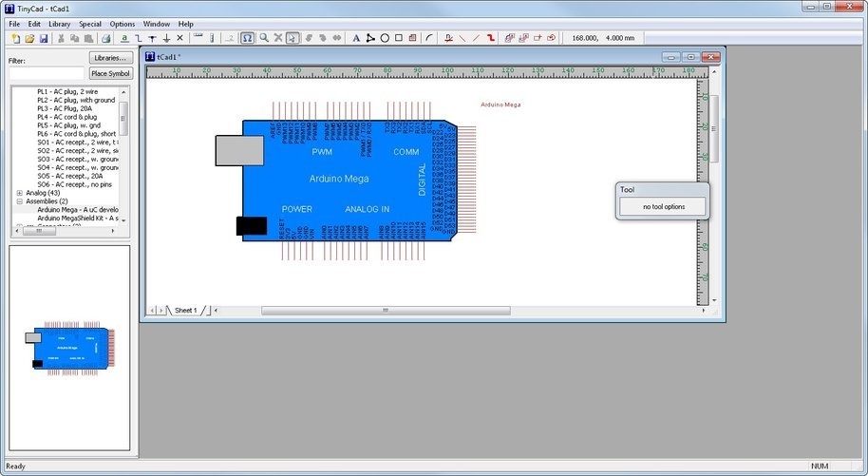Collapse the Assemblies (2) library

click(x=19, y=201)
